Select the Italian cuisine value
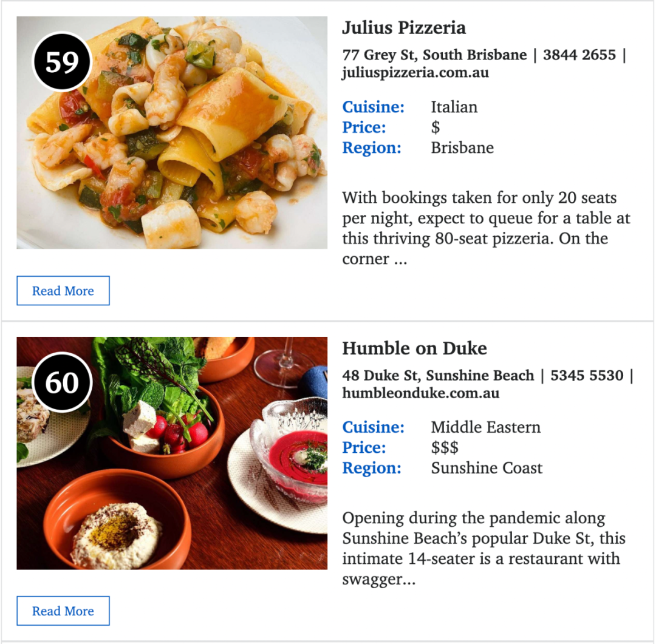Image resolution: width=656 pixels, height=644 pixels. point(454,107)
